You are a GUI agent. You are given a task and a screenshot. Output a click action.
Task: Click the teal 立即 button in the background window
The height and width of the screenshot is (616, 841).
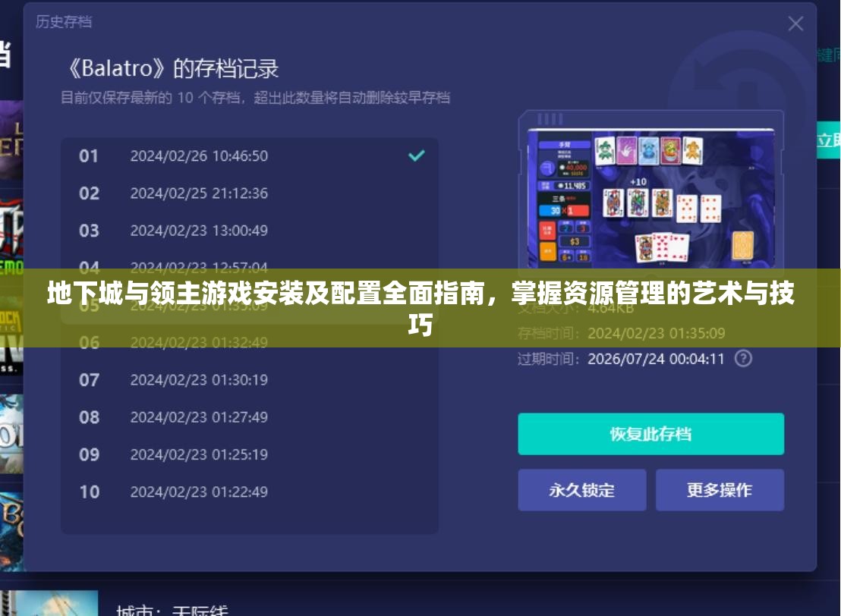click(829, 140)
